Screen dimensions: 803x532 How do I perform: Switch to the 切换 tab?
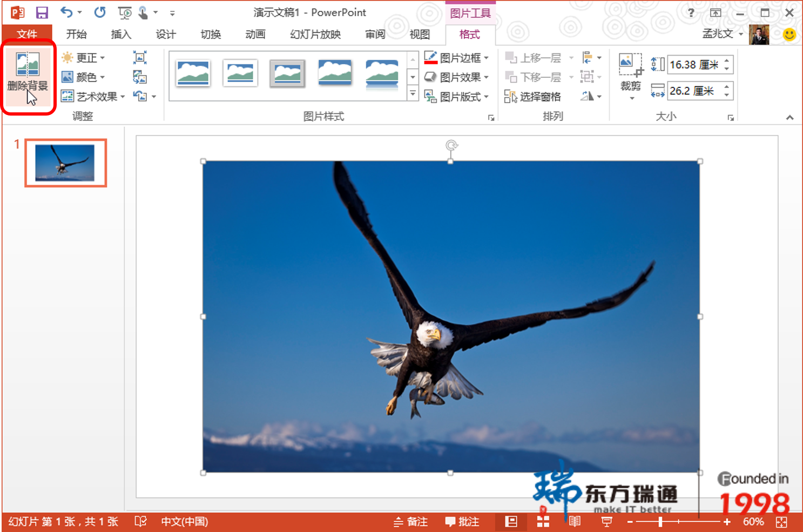click(x=211, y=34)
